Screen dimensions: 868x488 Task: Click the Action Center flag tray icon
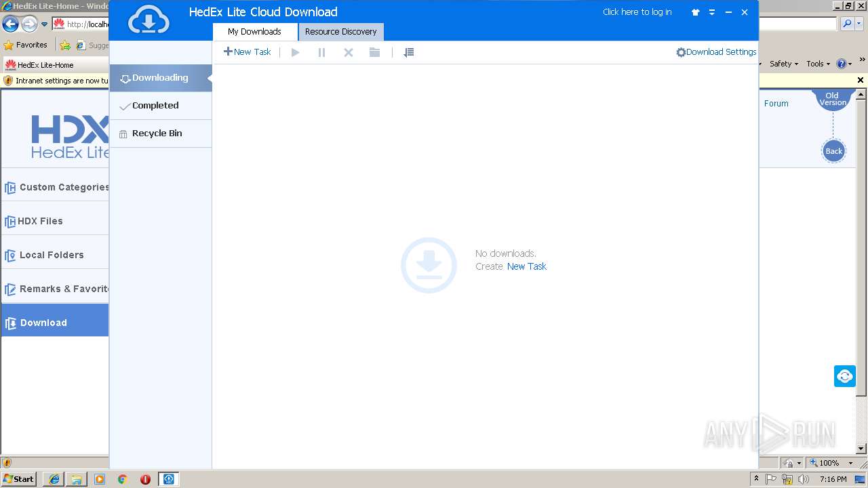click(x=771, y=479)
